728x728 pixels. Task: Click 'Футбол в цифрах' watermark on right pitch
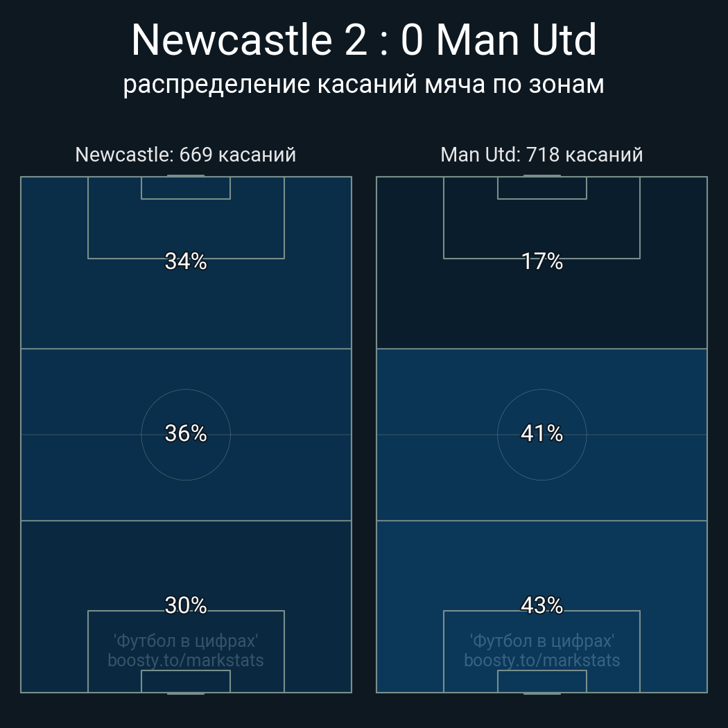click(x=541, y=641)
